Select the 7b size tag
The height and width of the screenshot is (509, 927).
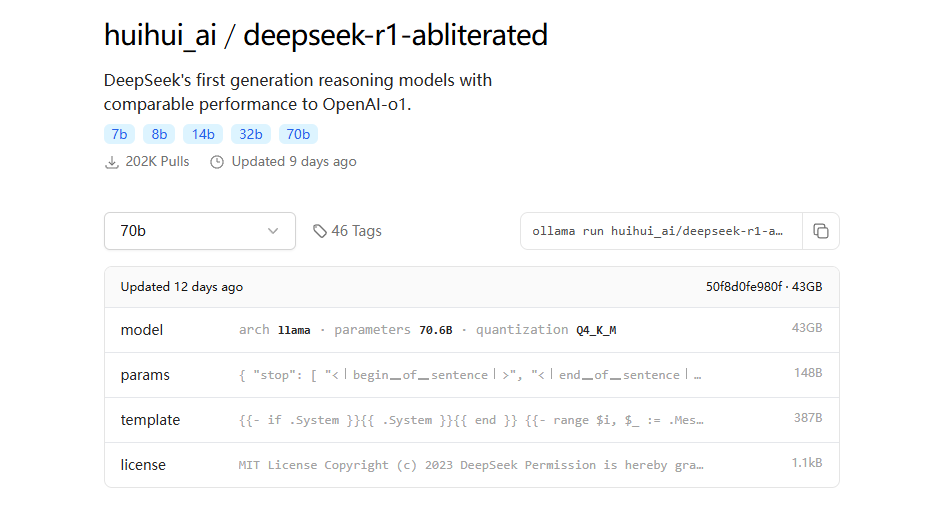pos(119,134)
